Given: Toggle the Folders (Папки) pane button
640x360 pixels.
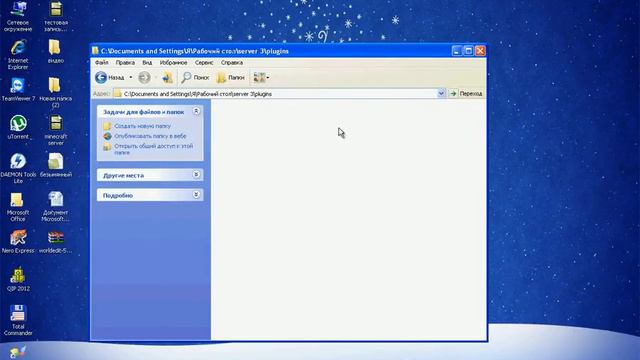Looking at the screenshot, I should pos(231,77).
